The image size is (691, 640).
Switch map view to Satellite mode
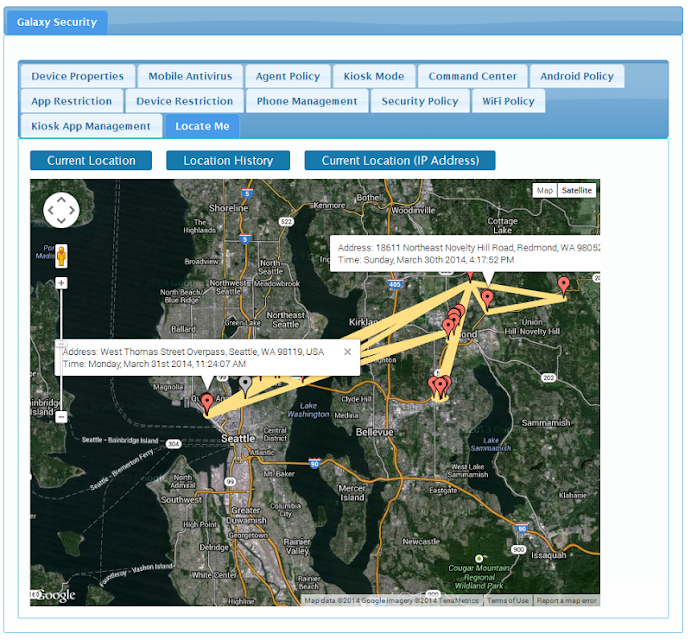pyautogui.click(x=576, y=190)
